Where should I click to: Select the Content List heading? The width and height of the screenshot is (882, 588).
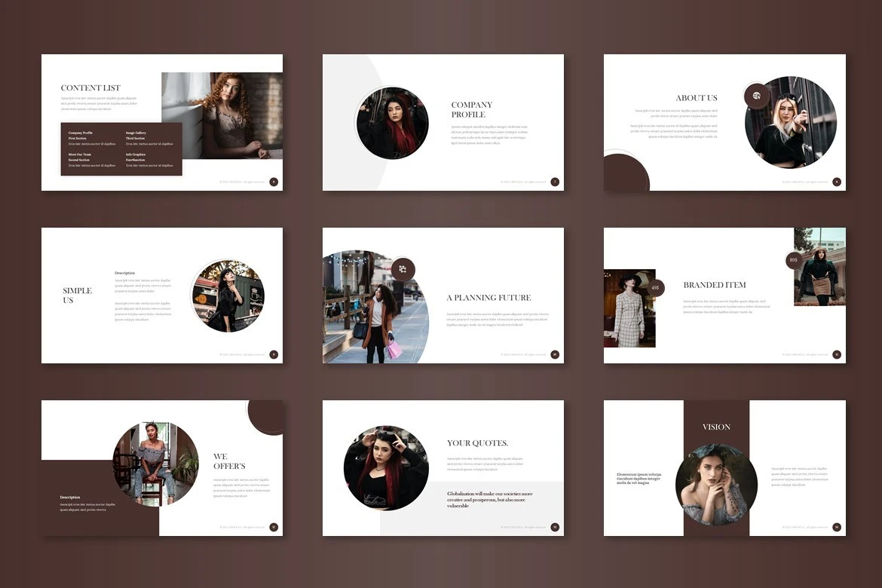90,88
